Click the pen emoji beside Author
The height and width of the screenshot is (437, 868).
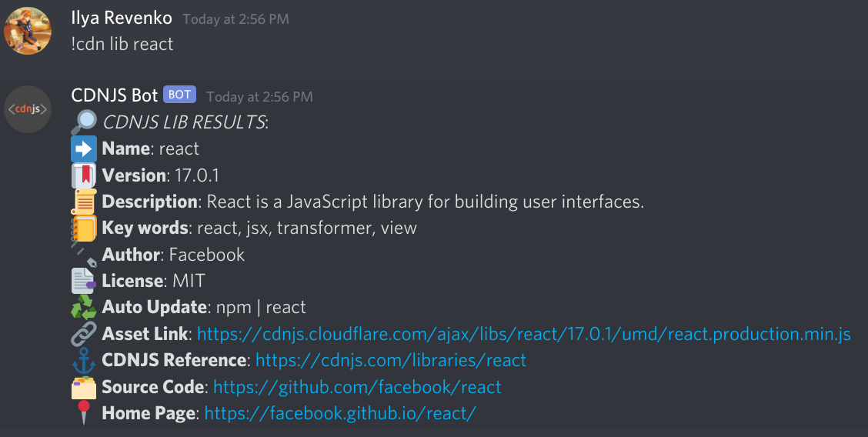[84, 255]
